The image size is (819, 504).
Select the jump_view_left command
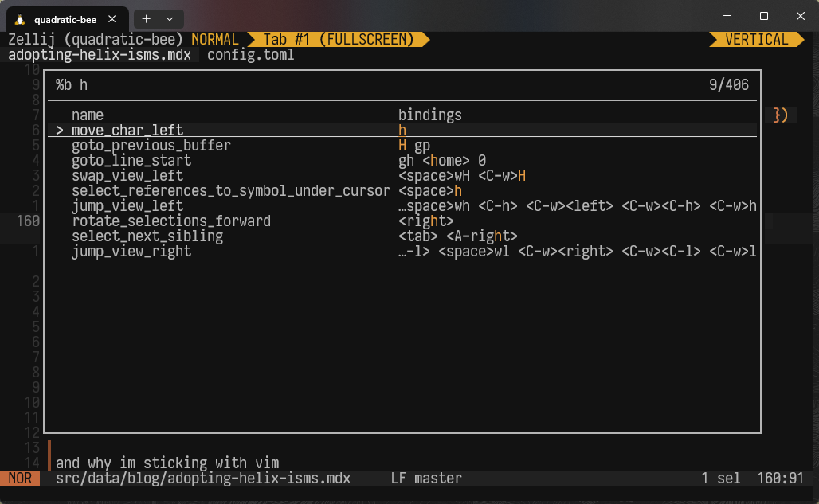[x=402, y=205]
